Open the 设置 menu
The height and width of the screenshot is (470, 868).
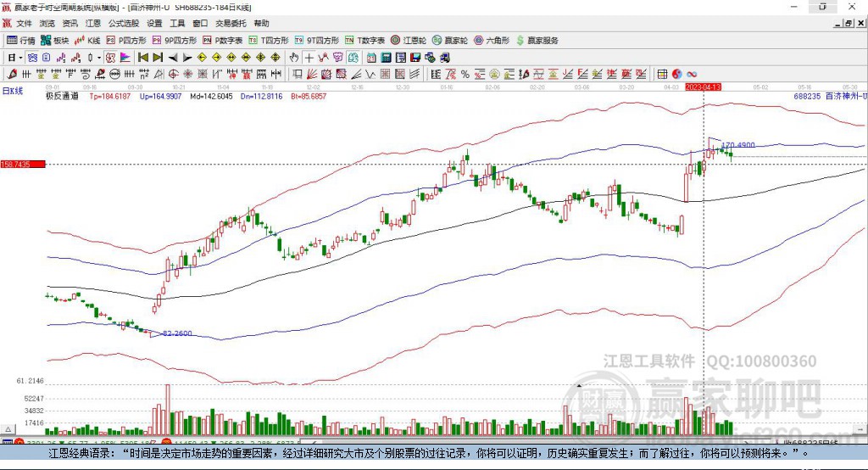(x=154, y=23)
